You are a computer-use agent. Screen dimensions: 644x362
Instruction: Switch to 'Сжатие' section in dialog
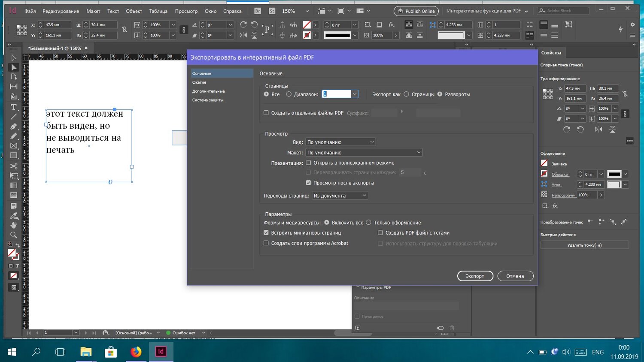(199, 82)
